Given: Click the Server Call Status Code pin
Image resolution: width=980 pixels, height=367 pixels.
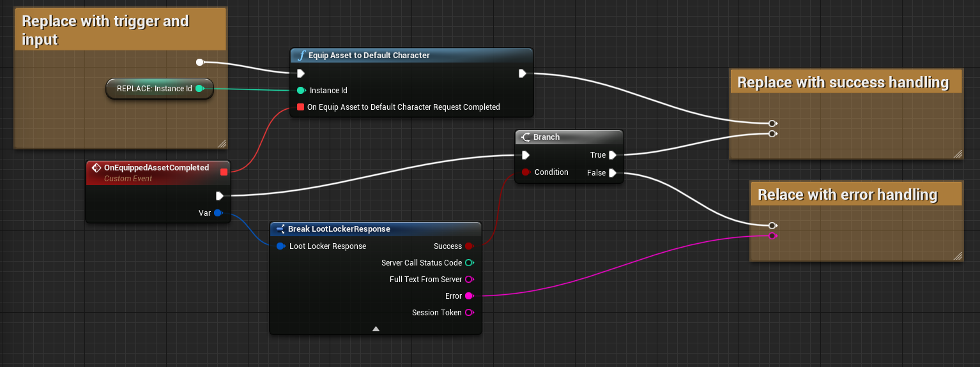Looking at the screenshot, I should [469, 263].
